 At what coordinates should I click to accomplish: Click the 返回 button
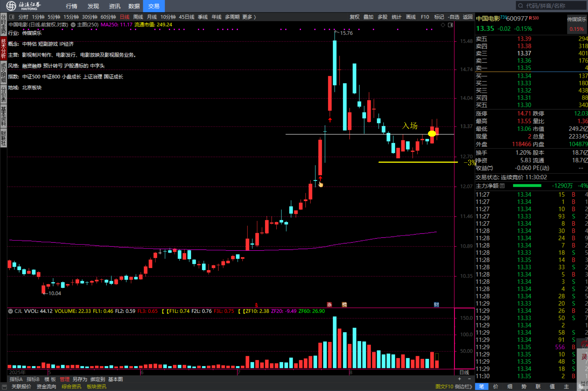(468, 17)
